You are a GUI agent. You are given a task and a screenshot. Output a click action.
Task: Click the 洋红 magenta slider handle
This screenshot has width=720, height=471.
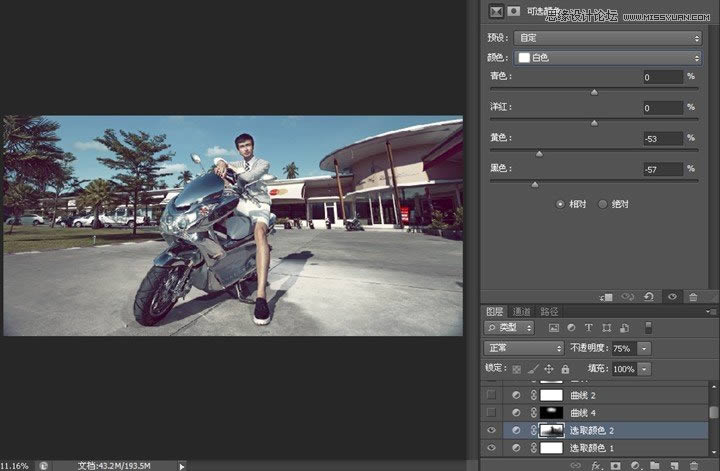594,123
